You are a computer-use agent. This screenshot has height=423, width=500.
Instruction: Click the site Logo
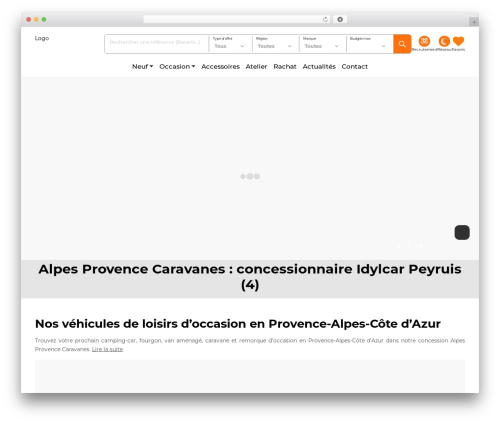[x=42, y=38]
